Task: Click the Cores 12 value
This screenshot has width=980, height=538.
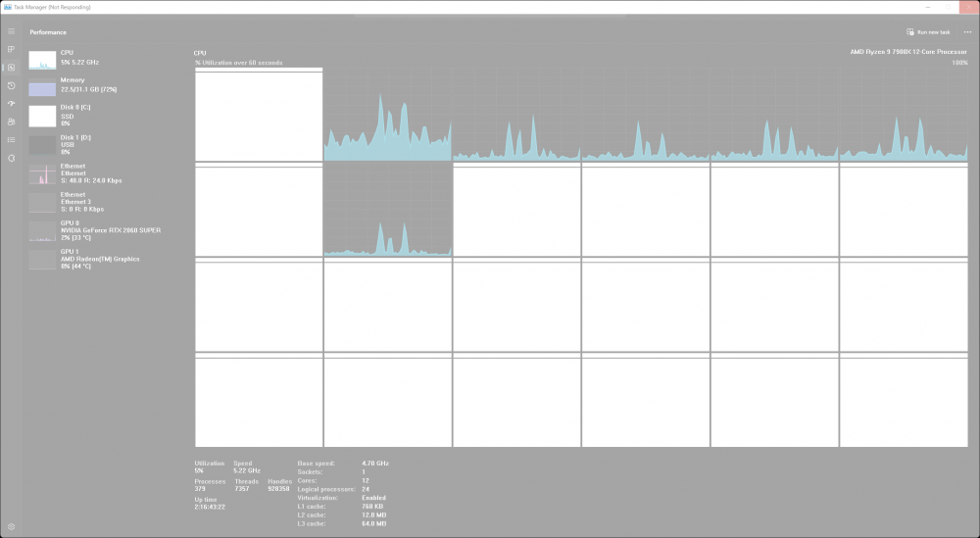Action: (365, 480)
